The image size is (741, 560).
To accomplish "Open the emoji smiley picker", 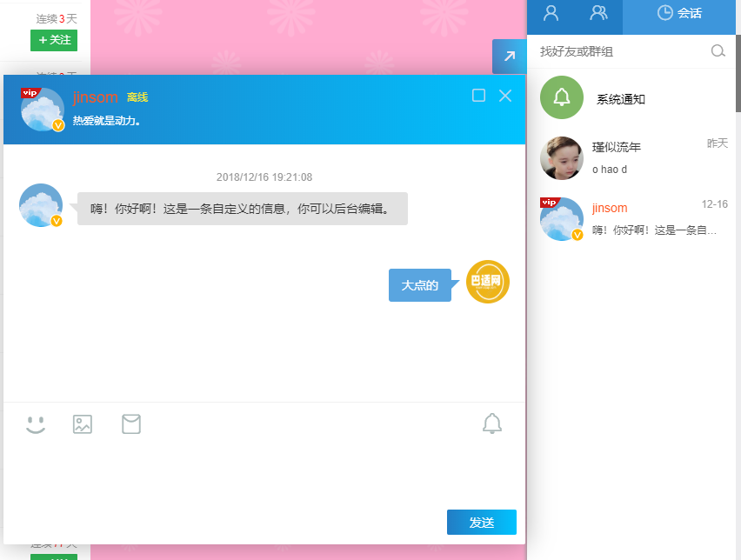I will (36, 424).
